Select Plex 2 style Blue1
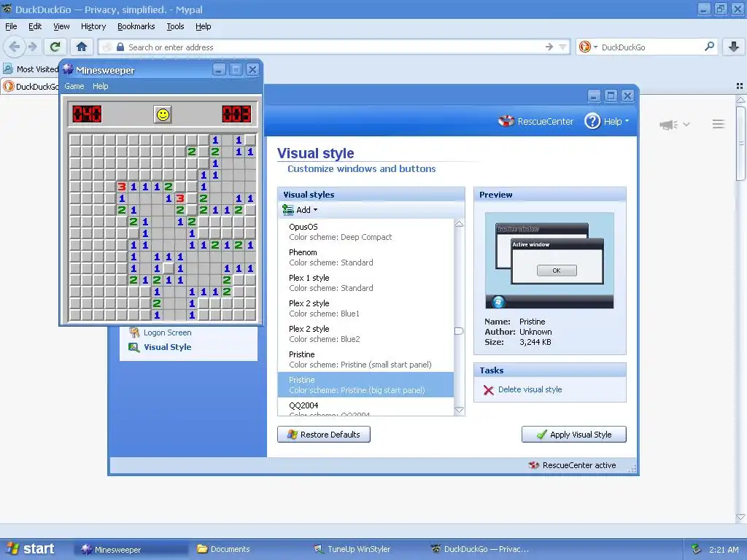Image resolution: width=747 pixels, height=560 pixels. [366, 308]
